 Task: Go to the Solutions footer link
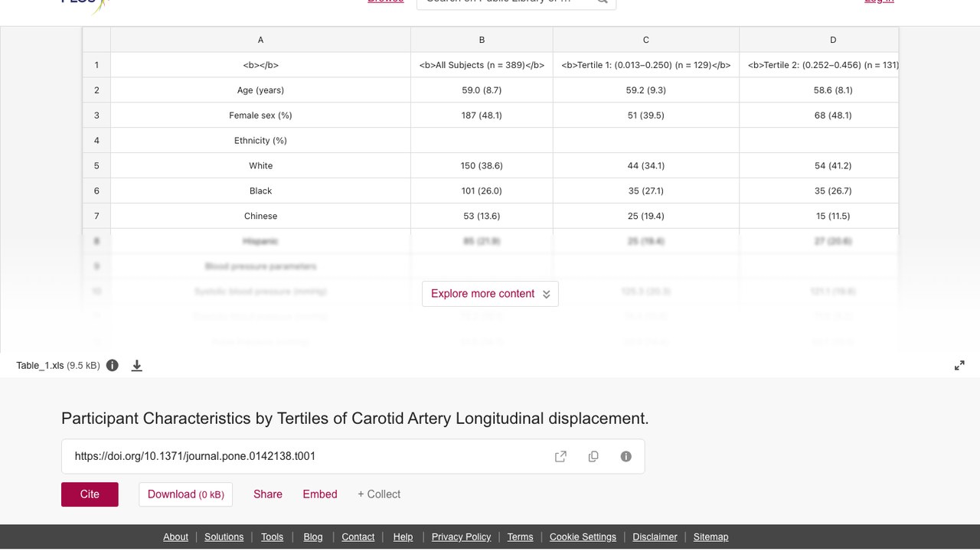[224, 537]
